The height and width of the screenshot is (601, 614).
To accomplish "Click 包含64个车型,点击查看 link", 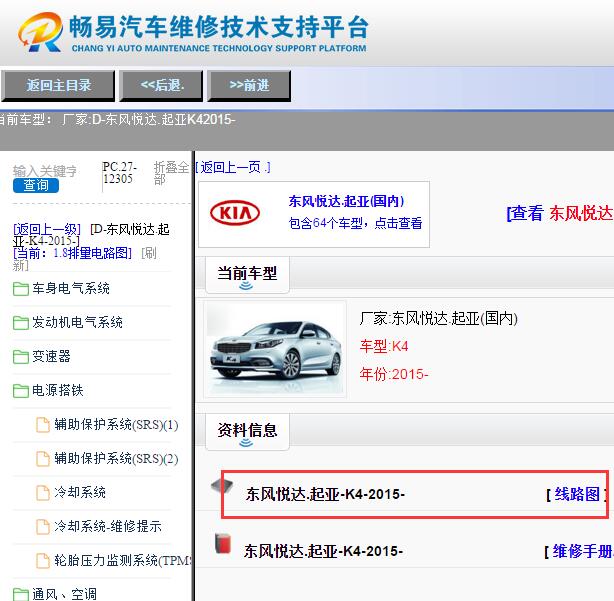I will point(355,223).
